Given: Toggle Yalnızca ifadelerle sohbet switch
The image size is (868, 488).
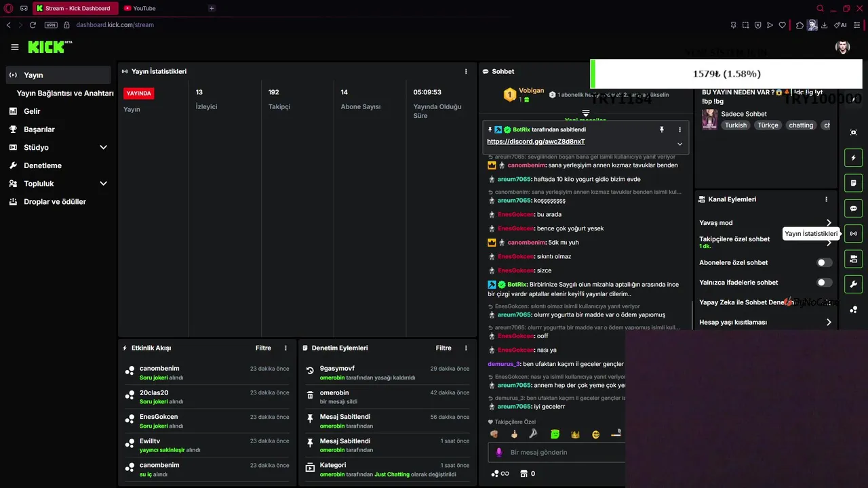Looking at the screenshot, I should [824, 282].
